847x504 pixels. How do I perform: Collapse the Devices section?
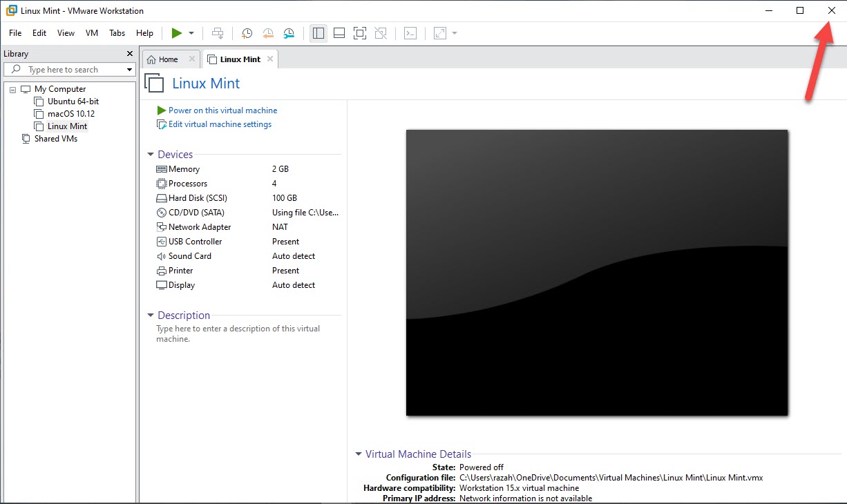pos(151,155)
